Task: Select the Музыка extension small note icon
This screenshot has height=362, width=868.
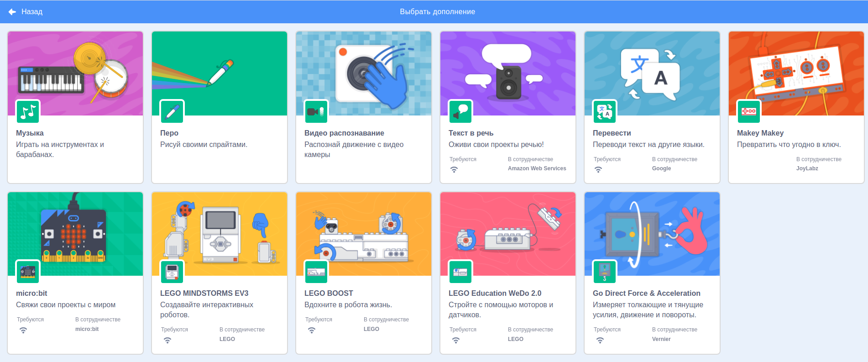Action: [28, 111]
